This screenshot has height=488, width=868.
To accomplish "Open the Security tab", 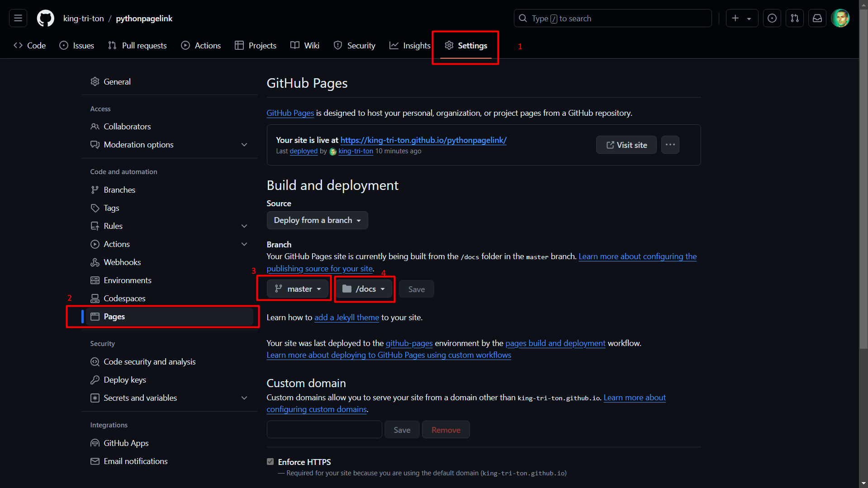I will [x=355, y=46].
